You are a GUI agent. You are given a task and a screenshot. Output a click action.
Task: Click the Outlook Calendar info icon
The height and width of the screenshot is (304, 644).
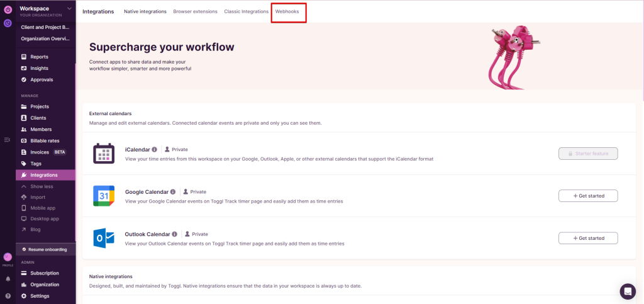click(x=175, y=234)
